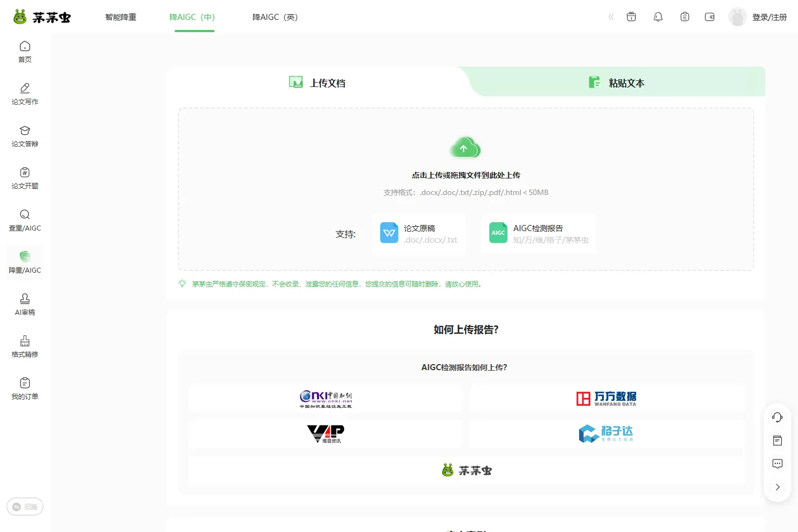Click the customer service headset icon
The image size is (798, 532).
777,417
